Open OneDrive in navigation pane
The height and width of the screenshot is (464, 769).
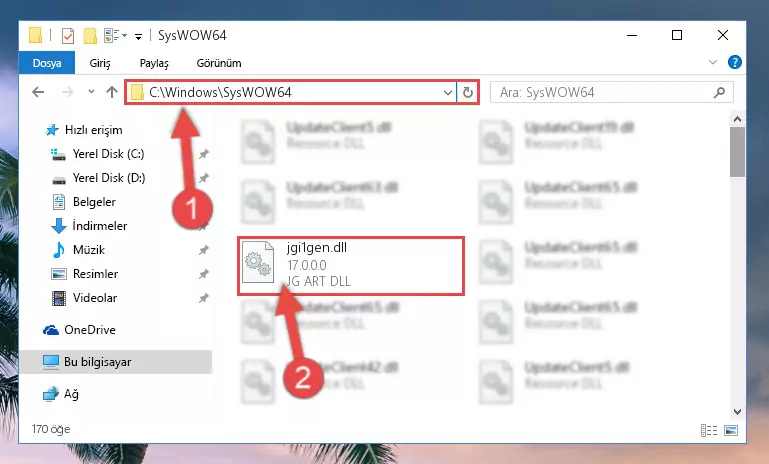tap(89, 330)
